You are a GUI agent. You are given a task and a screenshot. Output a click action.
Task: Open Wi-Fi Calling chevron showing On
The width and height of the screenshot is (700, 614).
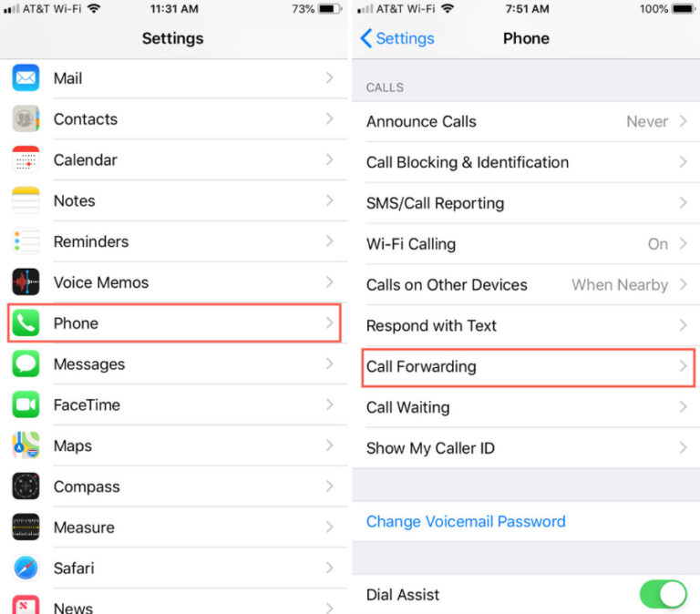coord(683,243)
